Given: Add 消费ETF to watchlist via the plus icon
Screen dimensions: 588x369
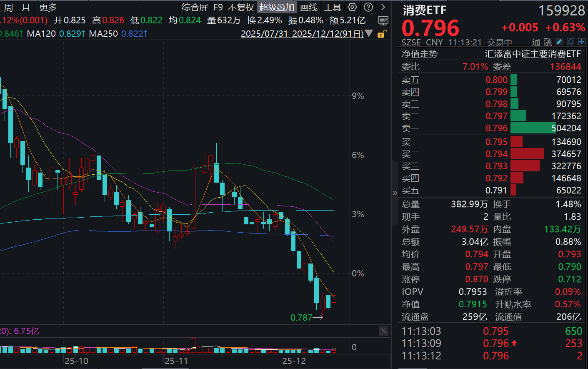Looking at the screenshot, I should pyautogui.click(x=582, y=42).
